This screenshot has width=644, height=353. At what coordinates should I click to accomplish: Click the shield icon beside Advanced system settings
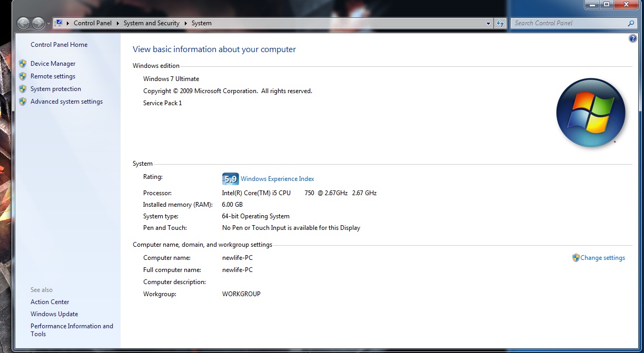pyautogui.click(x=23, y=102)
